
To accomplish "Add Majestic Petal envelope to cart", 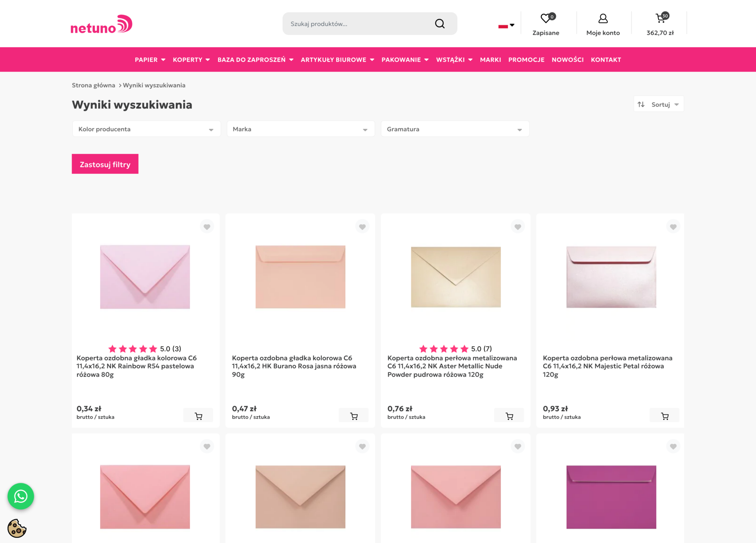I will pos(665,416).
